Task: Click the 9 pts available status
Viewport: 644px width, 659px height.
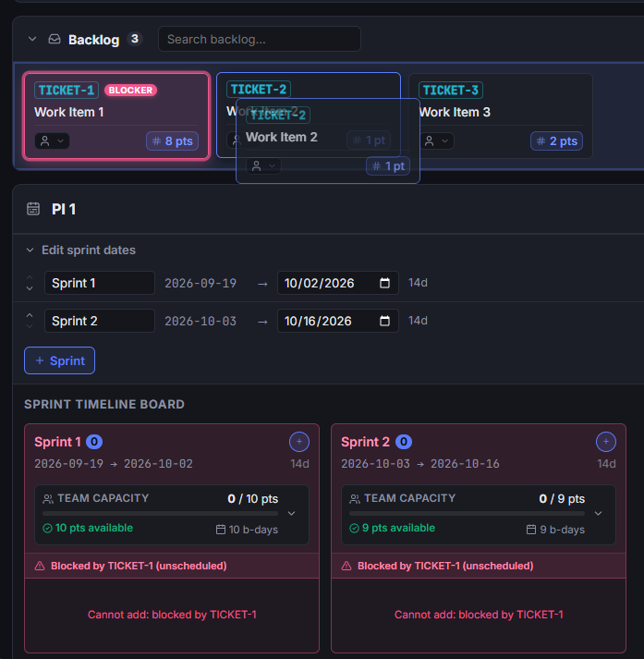Action: [393, 528]
